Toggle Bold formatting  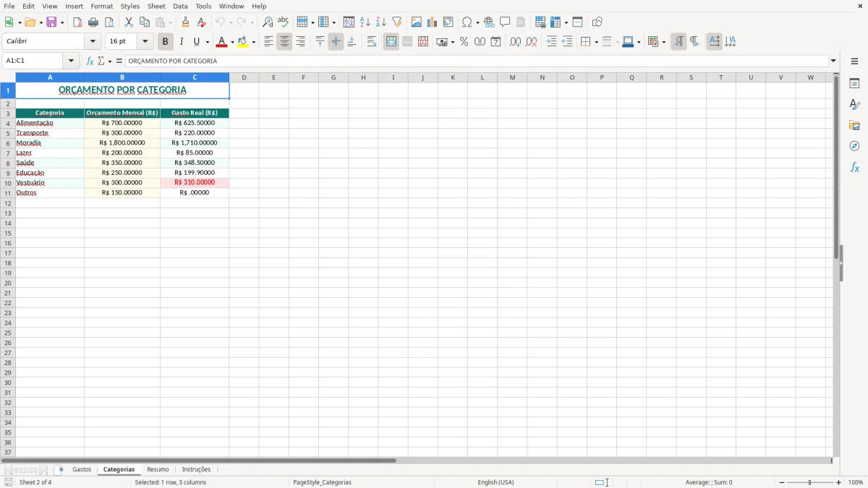(x=166, y=42)
